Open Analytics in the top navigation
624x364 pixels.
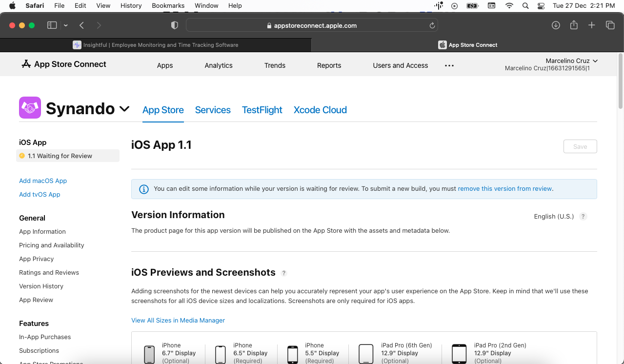click(x=219, y=65)
